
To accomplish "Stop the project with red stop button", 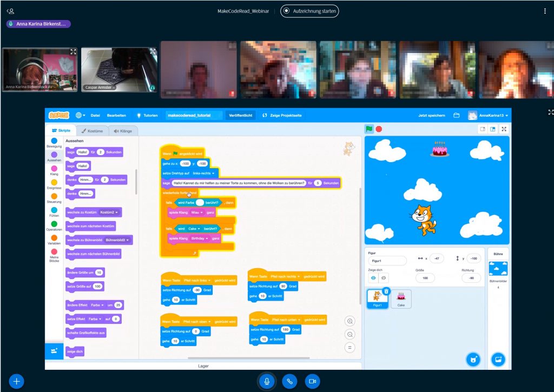I will [379, 129].
